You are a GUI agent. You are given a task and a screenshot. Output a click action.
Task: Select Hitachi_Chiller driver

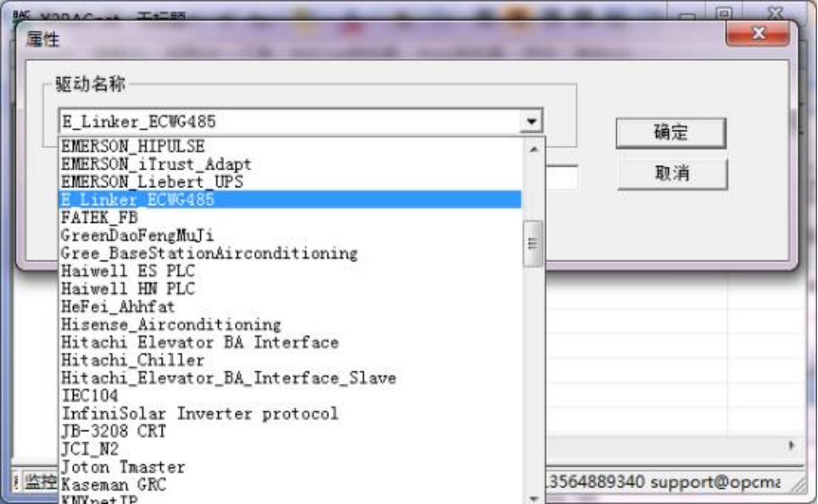click(x=291, y=360)
